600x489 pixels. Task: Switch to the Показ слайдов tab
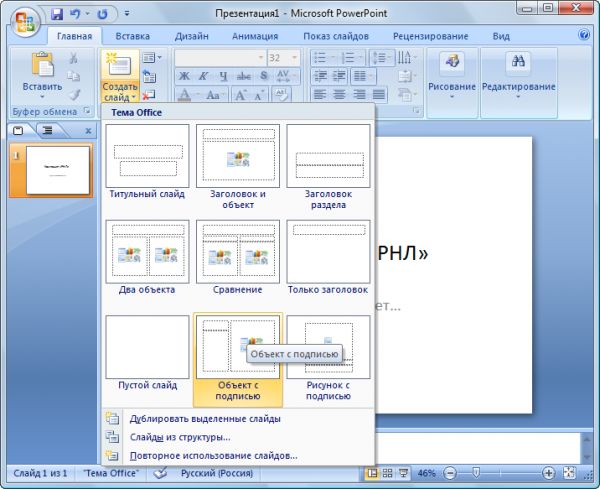click(336, 36)
